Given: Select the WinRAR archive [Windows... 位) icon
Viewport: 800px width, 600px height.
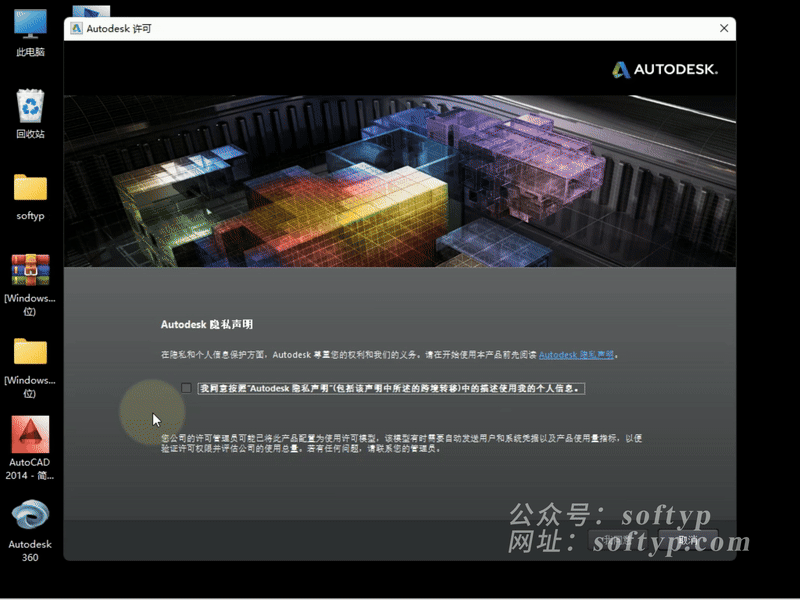Looking at the screenshot, I should [x=30, y=284].
